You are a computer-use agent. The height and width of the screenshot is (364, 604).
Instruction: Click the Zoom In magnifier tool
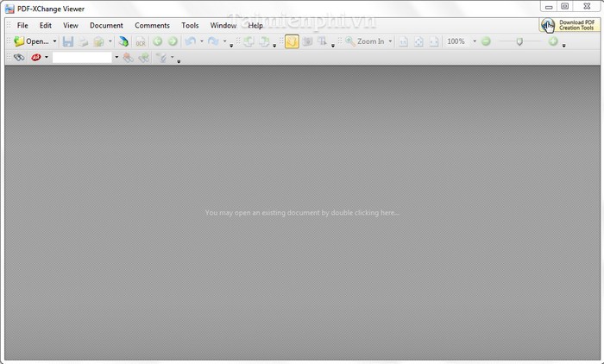pos(365,41)
